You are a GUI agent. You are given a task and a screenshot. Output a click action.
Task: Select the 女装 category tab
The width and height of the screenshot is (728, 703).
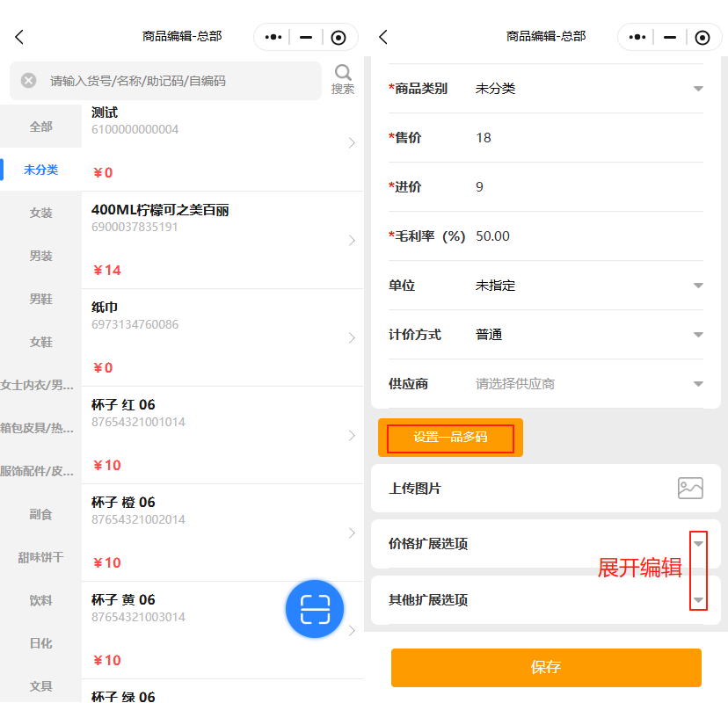pos(40,213)
